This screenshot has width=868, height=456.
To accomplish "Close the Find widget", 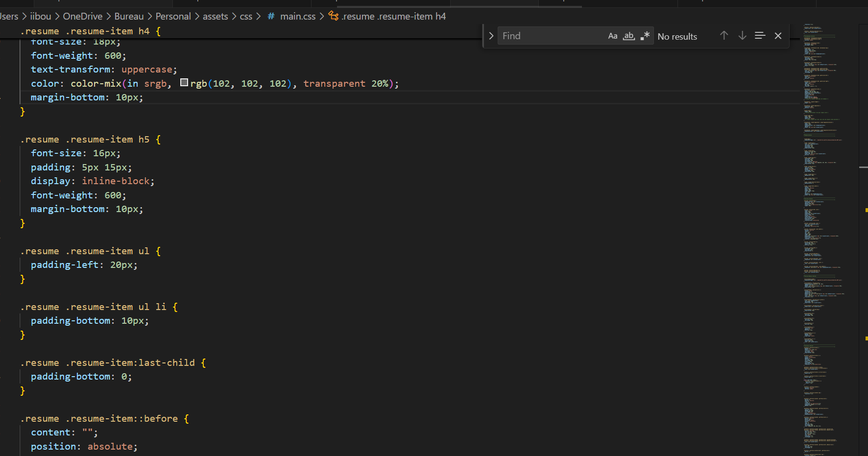I will pyautogui.click(x=778, y=36).
